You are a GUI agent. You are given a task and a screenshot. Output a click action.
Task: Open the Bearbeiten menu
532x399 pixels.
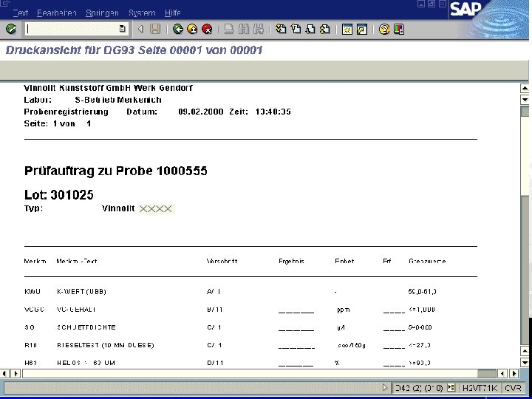tap(57, 13)
